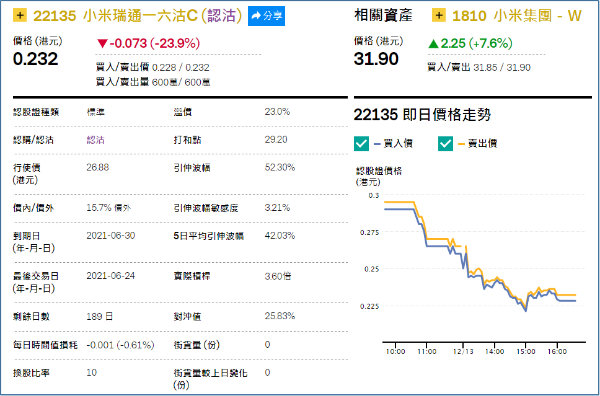Viewport: 600px width, 396px height.
Task: Click the 22135 即日價格走勢 chart heading
Action: 422,115
